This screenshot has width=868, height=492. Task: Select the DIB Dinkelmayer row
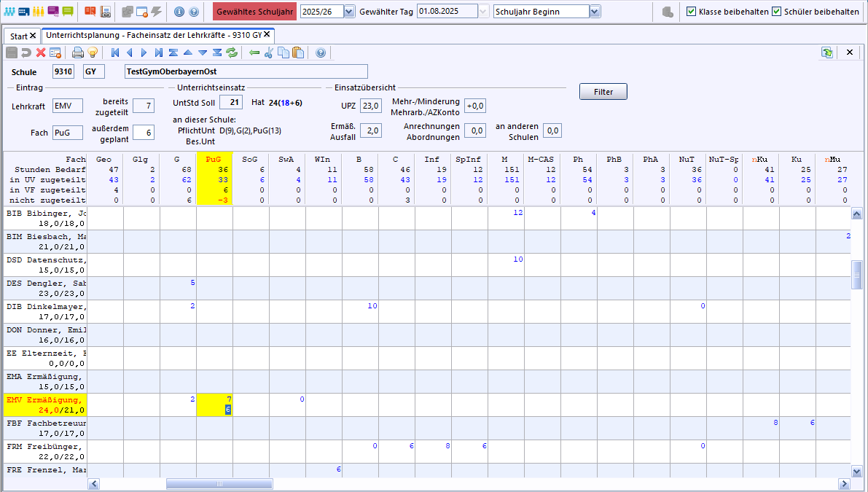(x=45, y=311)
